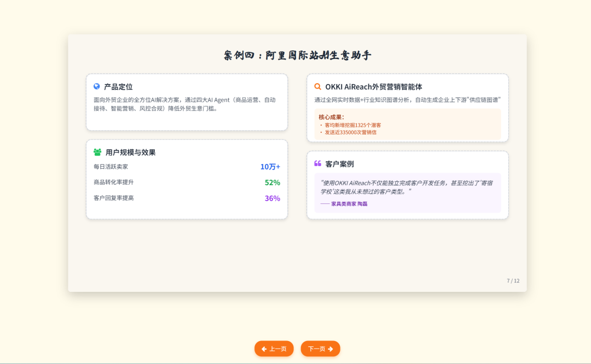
Task: Click the slide title 案例四：阿里国际站AI生意助手
Action: point(297,55)
